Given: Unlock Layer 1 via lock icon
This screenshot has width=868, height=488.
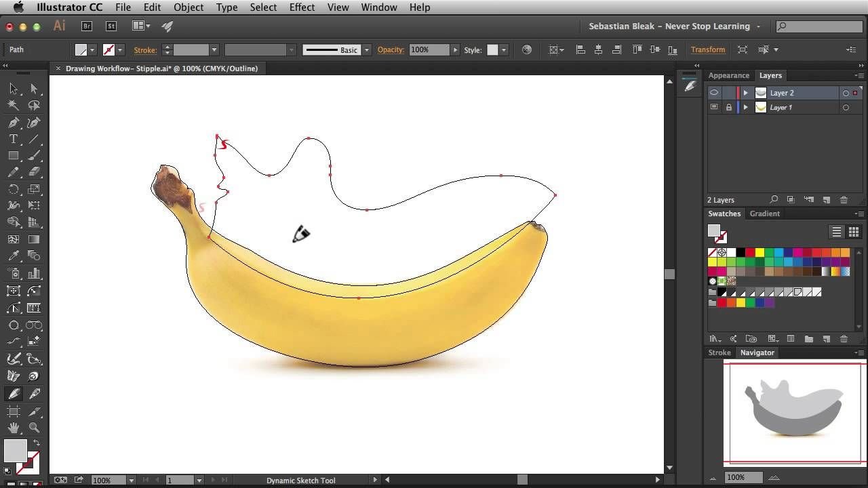Looking at the screenshot, I should tap(729, 108).
